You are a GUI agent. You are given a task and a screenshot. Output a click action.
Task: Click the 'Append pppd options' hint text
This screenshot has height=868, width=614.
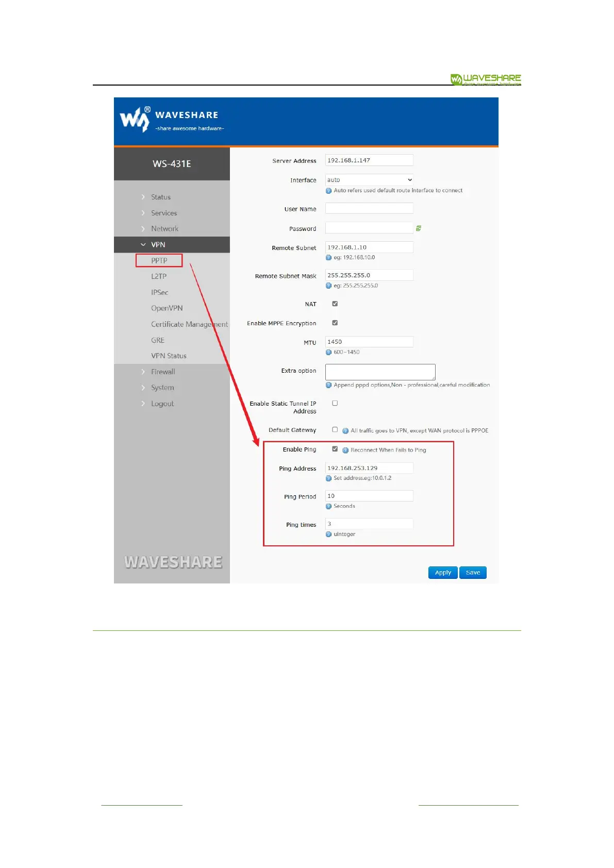[411, 385]
